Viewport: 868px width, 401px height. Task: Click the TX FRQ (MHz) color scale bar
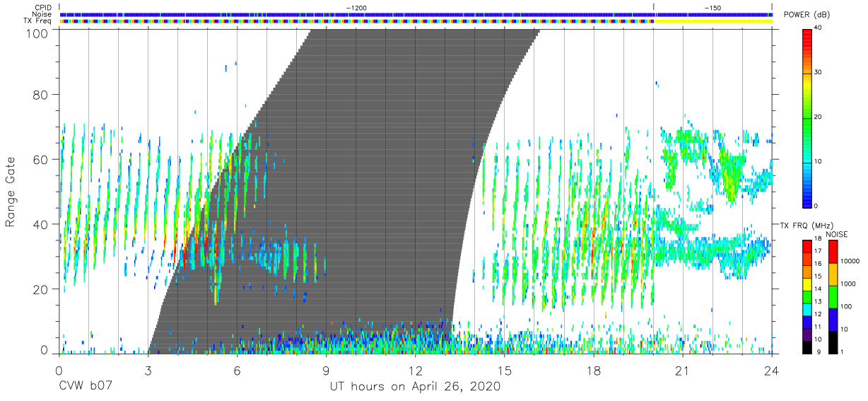(x=808, y=296)
